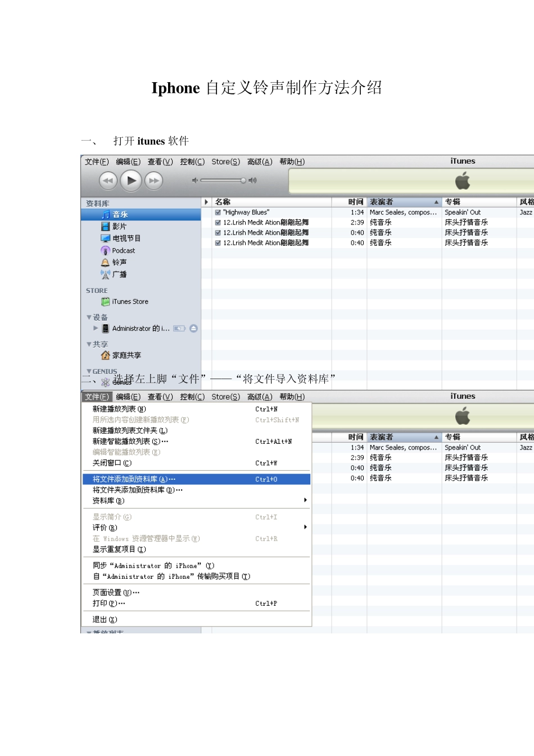The width and height of the screenshot is (534, 756).
Task: Open the 资料库(B) submenu arrow
Action: 305,500
